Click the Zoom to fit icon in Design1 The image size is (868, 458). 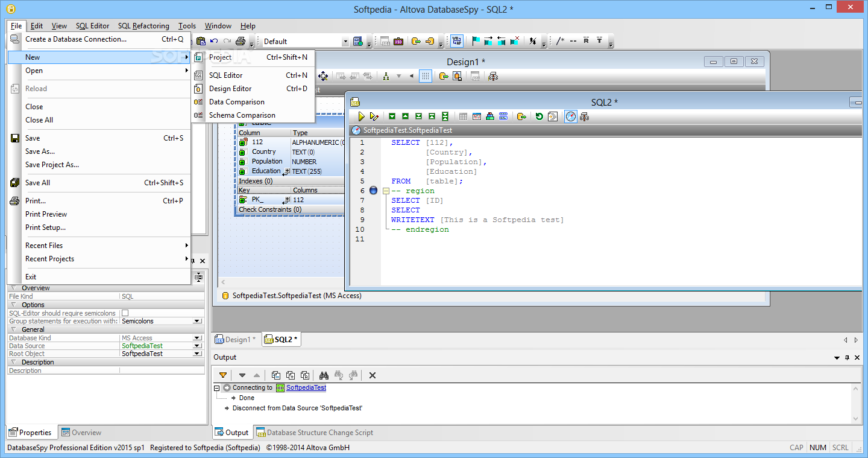323,76
